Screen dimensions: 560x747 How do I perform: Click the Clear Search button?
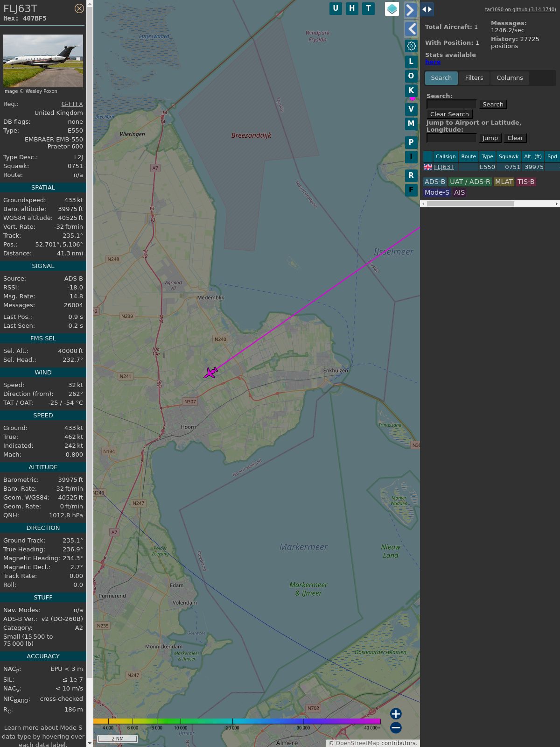(x=449, y=114)
